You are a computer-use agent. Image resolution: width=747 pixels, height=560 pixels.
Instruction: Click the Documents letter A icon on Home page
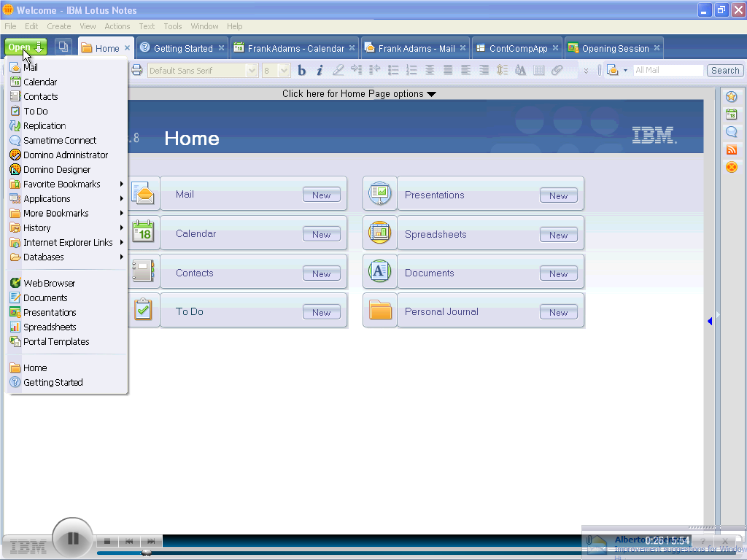[379, 271]
